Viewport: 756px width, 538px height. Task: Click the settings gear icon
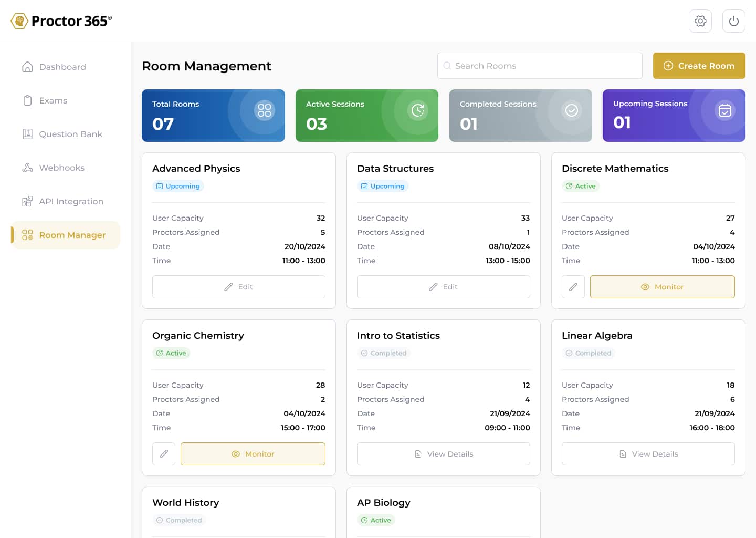700,21
